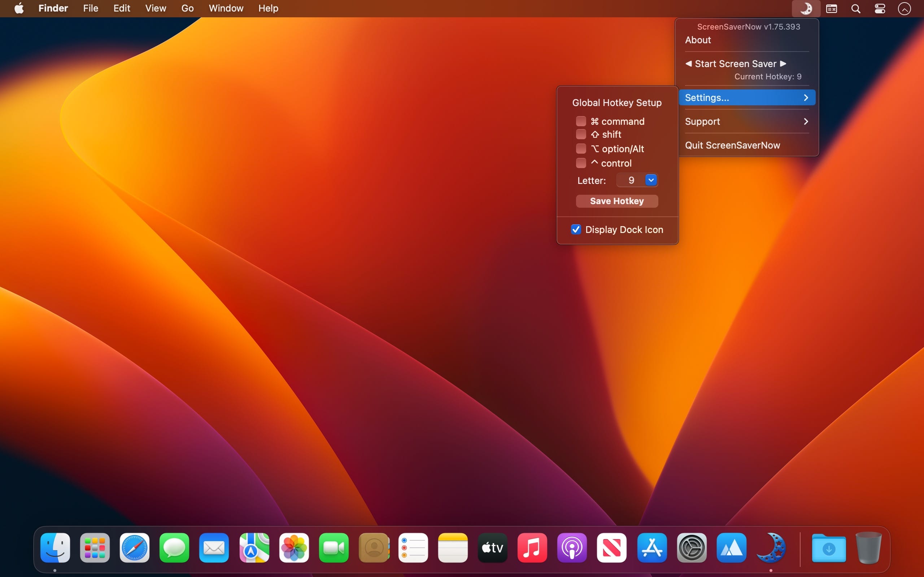Check the shift modifier checkbox

tap(581, 134)
